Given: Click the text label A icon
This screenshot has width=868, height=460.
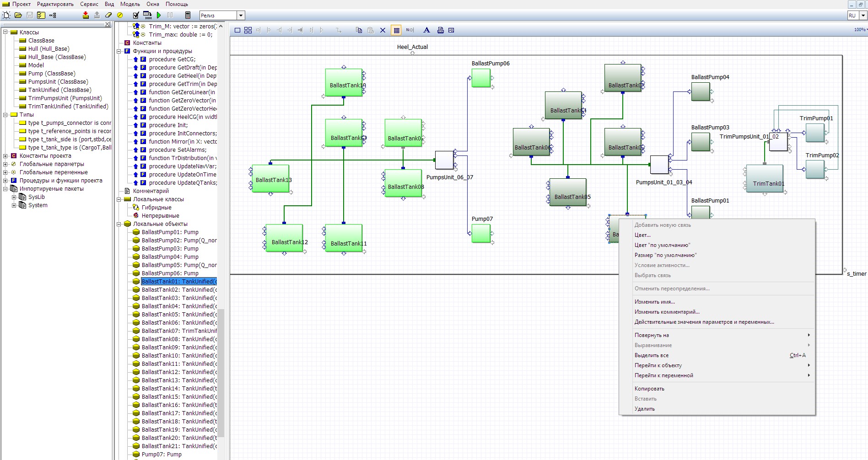Looking at the screenshot, I should [426, 30].
